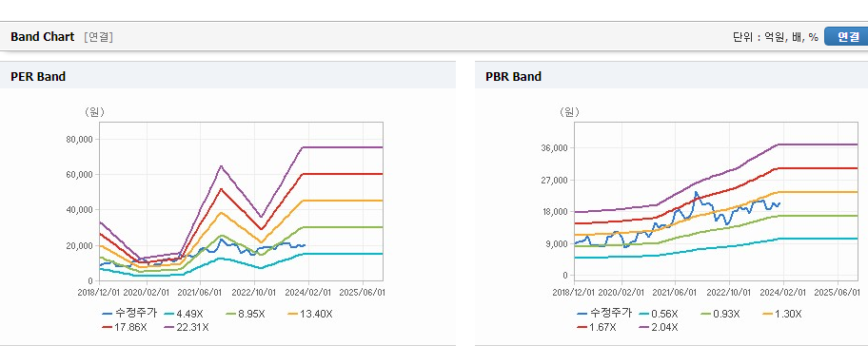Click the [연결] label beside Band Chart
The image size is (868, 346).
tap(99, 37)
